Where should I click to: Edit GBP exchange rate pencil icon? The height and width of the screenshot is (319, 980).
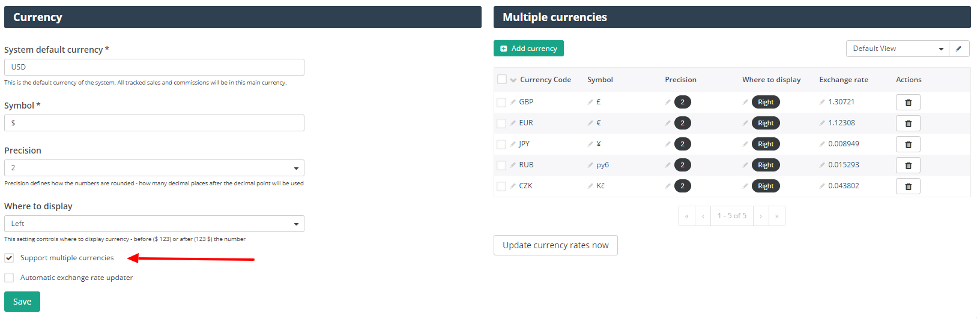coord(822,102)
